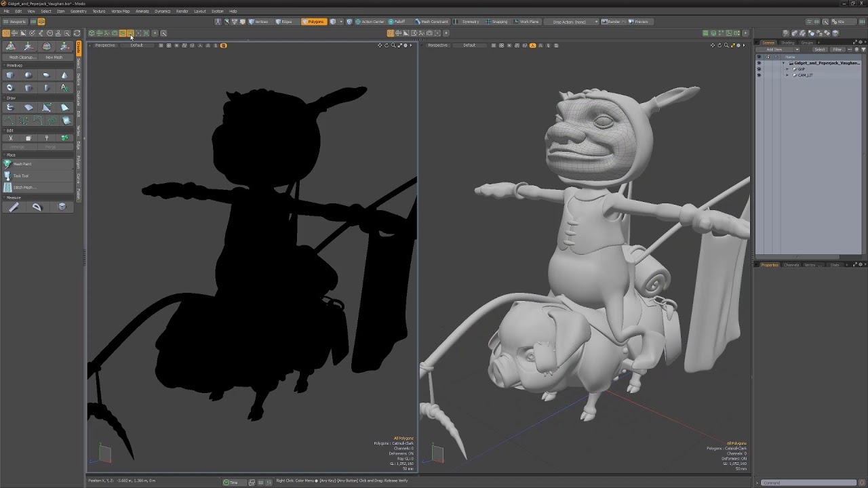Click the New Mesh button
Image resolution: width=868 pixels, height=488 pixels.
(54, 58)
